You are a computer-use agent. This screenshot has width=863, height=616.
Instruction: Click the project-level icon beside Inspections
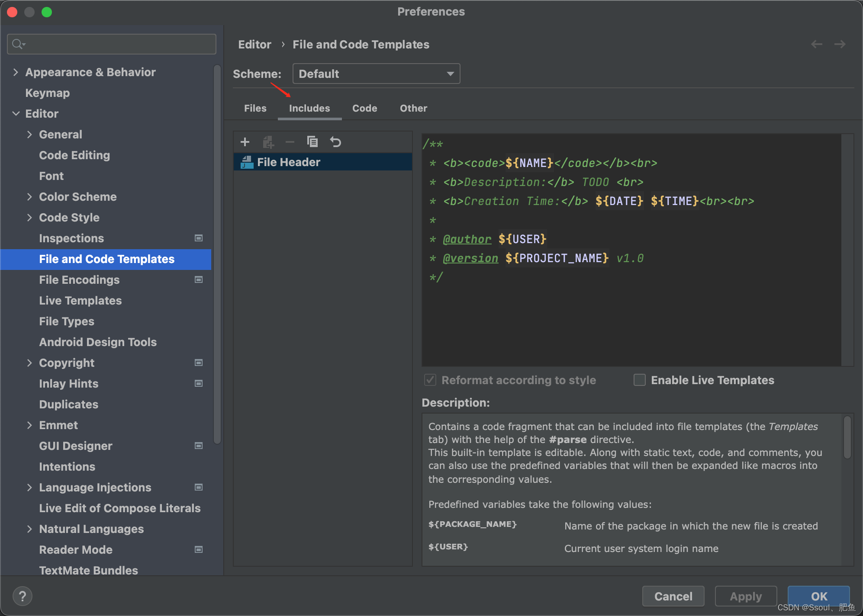point(199,238)
